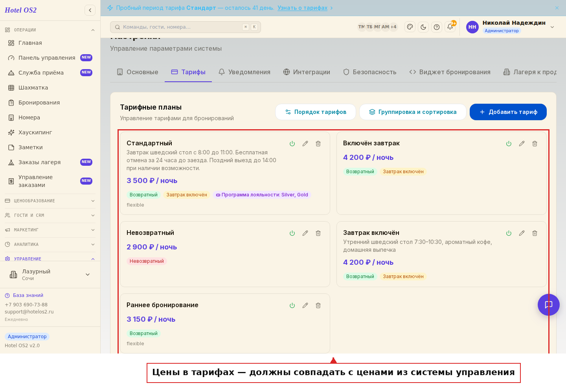This screenshot has width=566, height=392.
Task: Toggle power for Невозвратный tariff
Action: coord(292,233)
